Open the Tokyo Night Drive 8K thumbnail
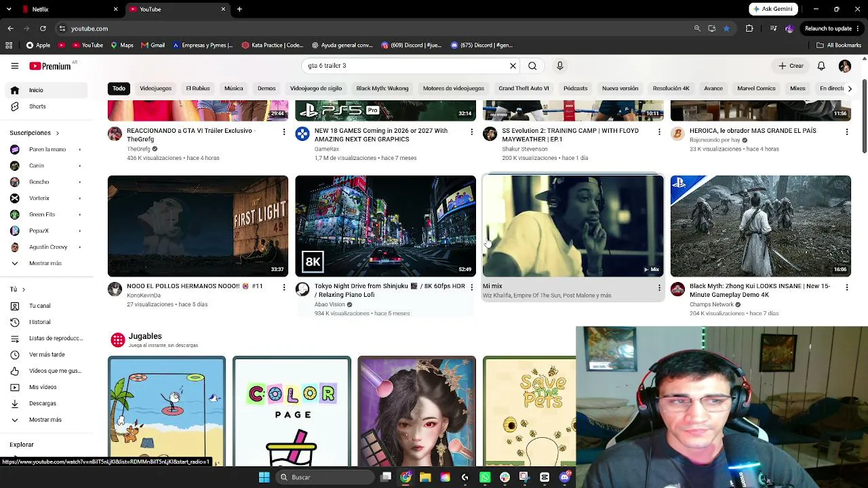This screenshot has width=868, height=488. (385, 226)
